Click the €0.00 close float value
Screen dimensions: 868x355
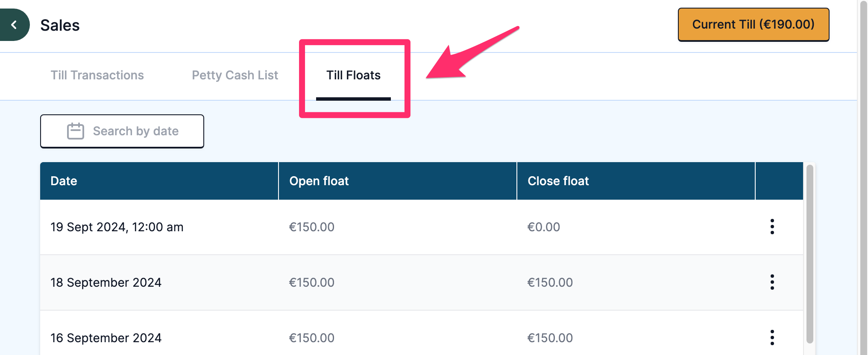coord(543,227)
